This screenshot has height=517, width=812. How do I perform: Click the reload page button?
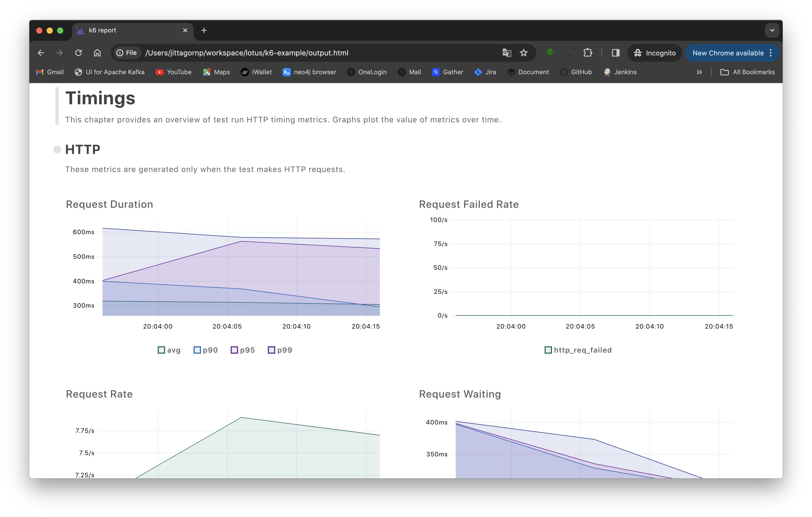(79, 53)
